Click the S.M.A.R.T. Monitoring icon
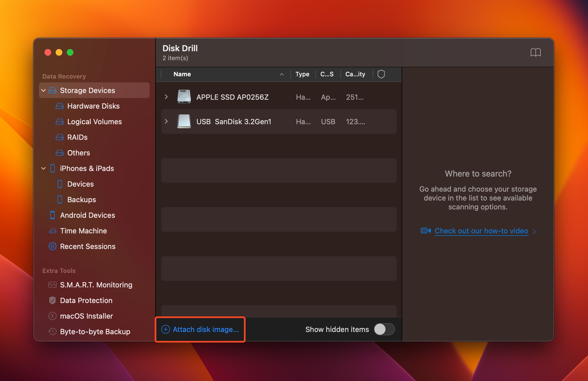Image resolution: width=588 pixels, height=381 pixels. click(x=53, y=284)
